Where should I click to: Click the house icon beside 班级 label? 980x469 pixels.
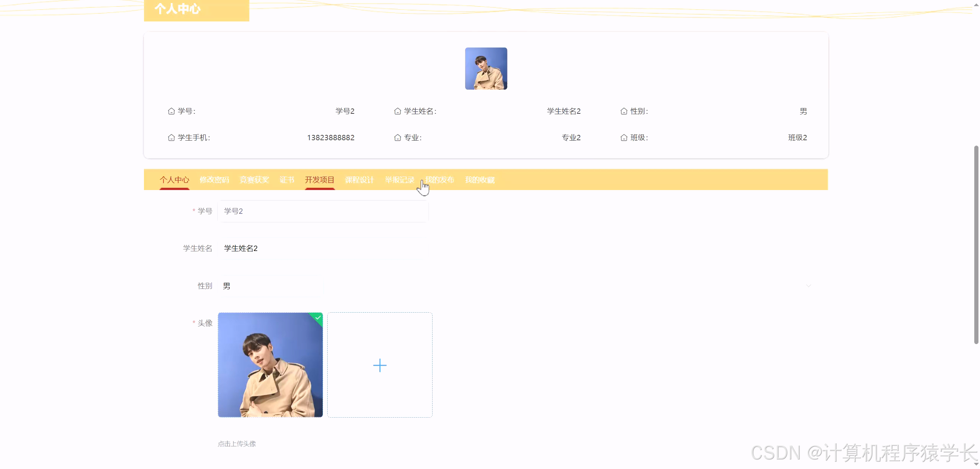[x=623, y=138]
